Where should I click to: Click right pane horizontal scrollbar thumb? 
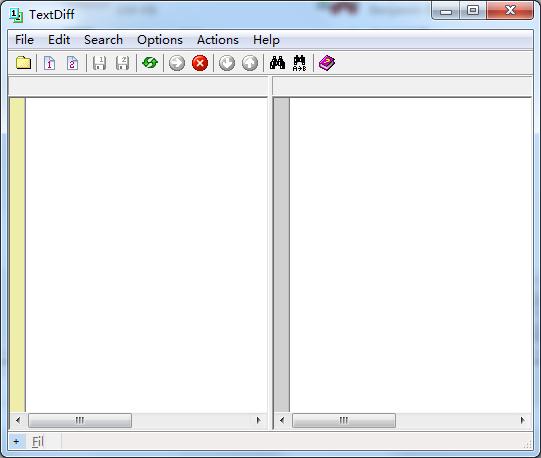click(x=344, y=420)
